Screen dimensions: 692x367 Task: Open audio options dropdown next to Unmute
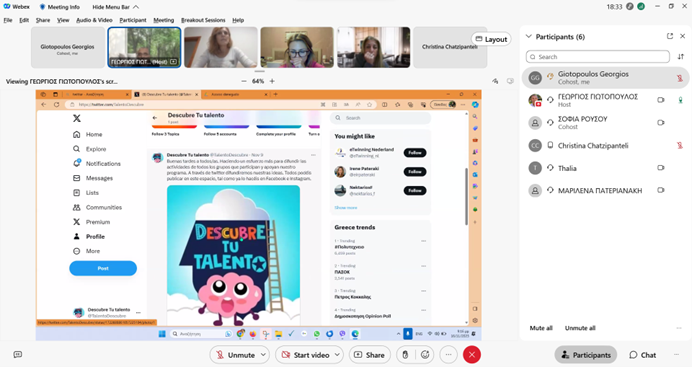(x=263, y=355)
